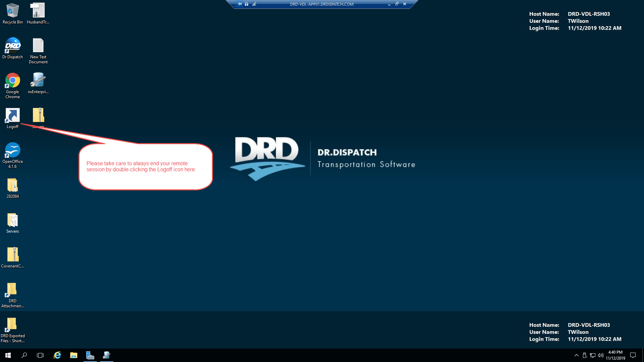Select the HusbandTr spreadsheet file icon

point(38,11)
